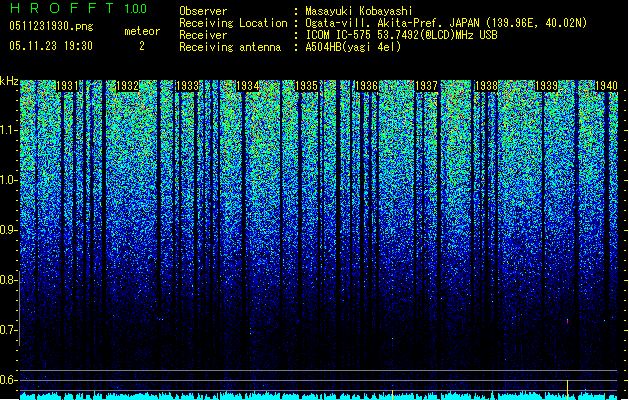Viewport: 629px width, 400px height.
Task: Click the red meteor echo mark near 1939
Action: [x=567, y=321]
